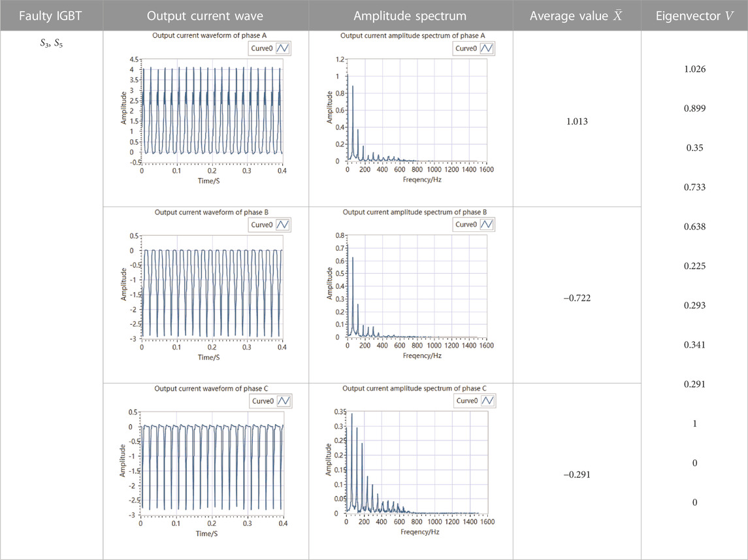The width and height of the screenshot is (748, 560).
Task: Click title 'Output current amplitude spectrum of phase A'
Action: (413, 35)
